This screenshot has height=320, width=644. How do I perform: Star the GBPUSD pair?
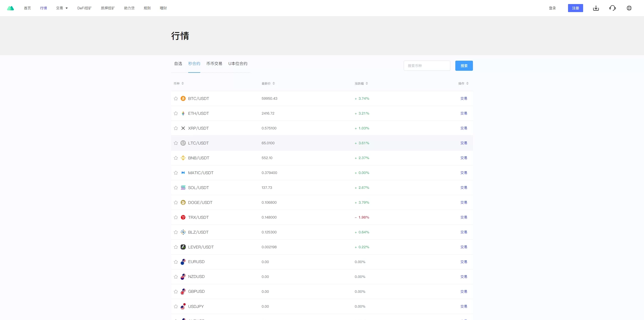pos(176,292)
